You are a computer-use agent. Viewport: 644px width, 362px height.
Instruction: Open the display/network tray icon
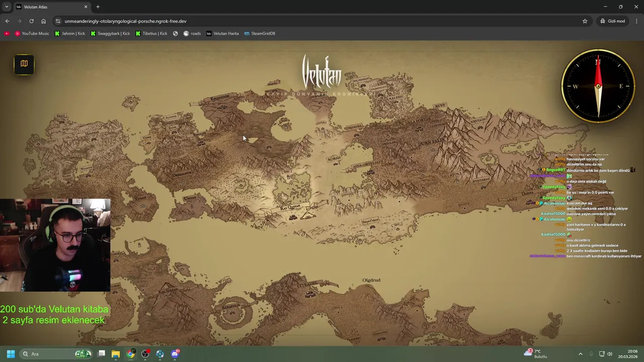pos(602,354)
